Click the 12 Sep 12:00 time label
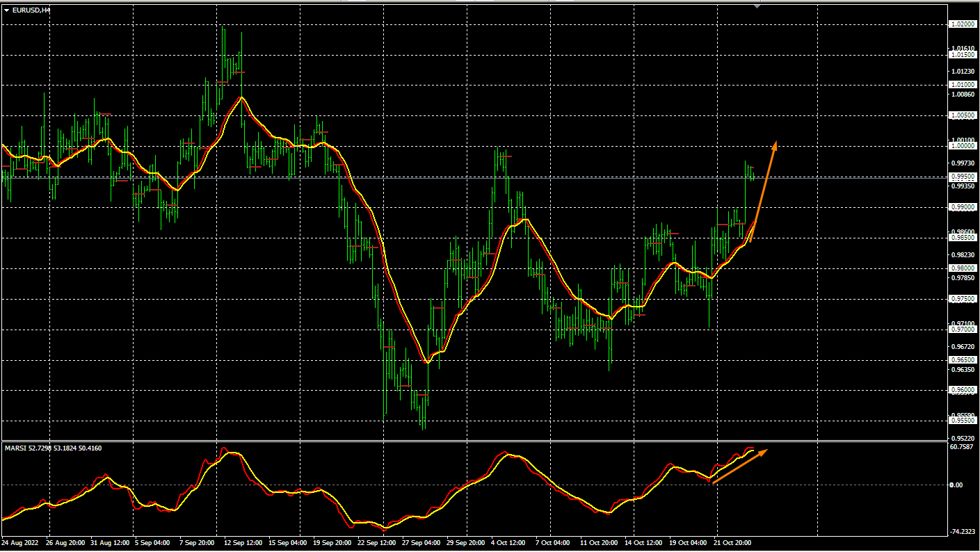This screenshot has height=552, width=980. click(243, 542)
